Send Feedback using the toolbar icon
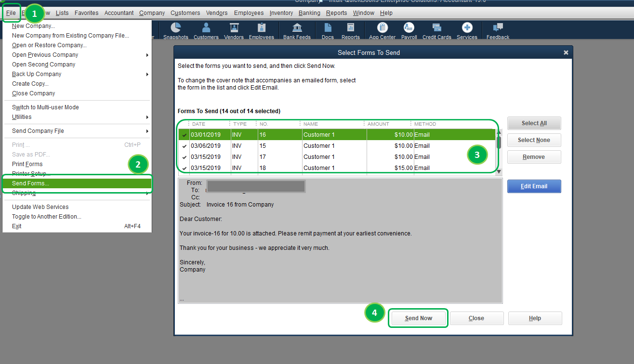Screen dimensions: 634x364 pos(497,30)
